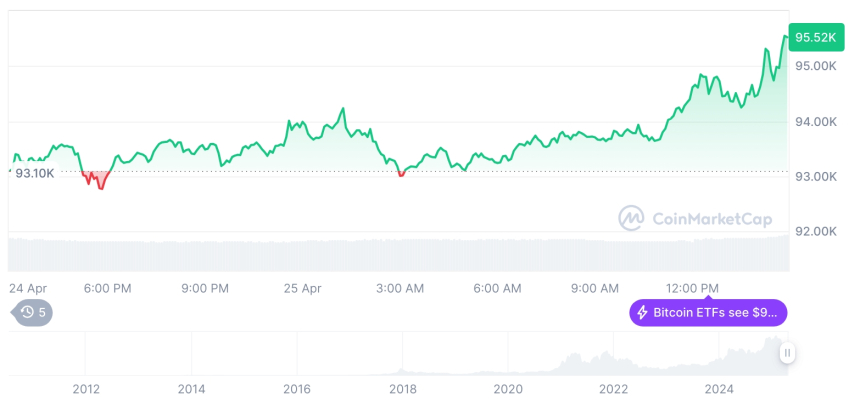Click the small red dip near 3:00 AM
This screenshot has height=401, width=860.
pos(402,175)
